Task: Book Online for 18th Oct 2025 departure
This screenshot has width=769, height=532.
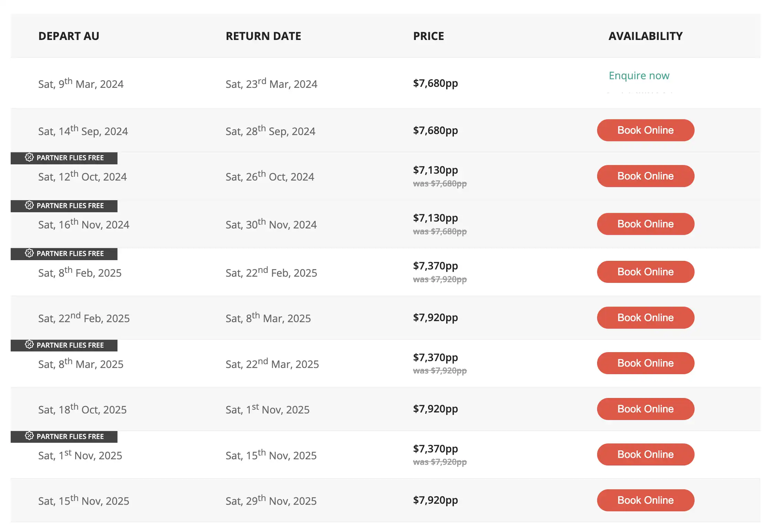Action: [645, 409]
